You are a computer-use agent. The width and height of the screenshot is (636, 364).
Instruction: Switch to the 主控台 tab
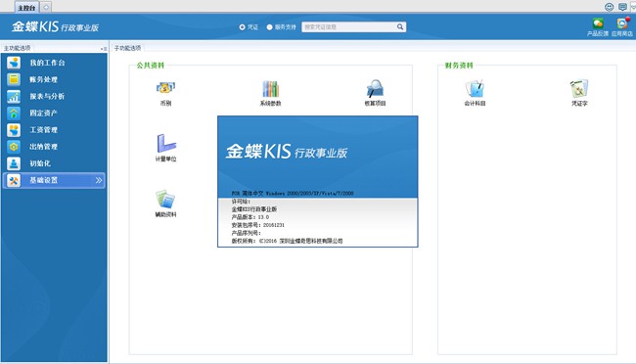26,7
